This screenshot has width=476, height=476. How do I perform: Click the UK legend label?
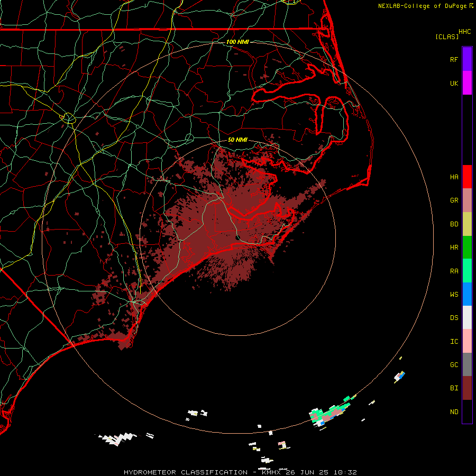[x=454, y=83]
